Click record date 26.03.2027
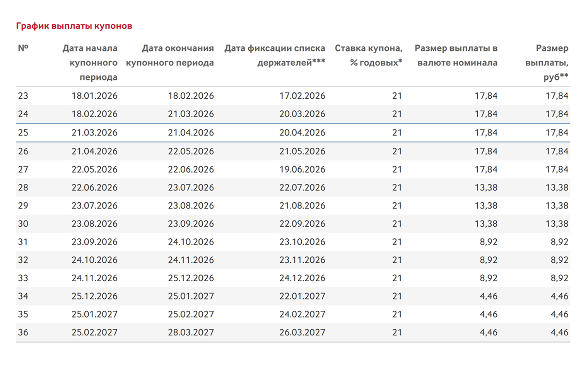The height and width of the screenshot is (366, 588). click(302, 333)
